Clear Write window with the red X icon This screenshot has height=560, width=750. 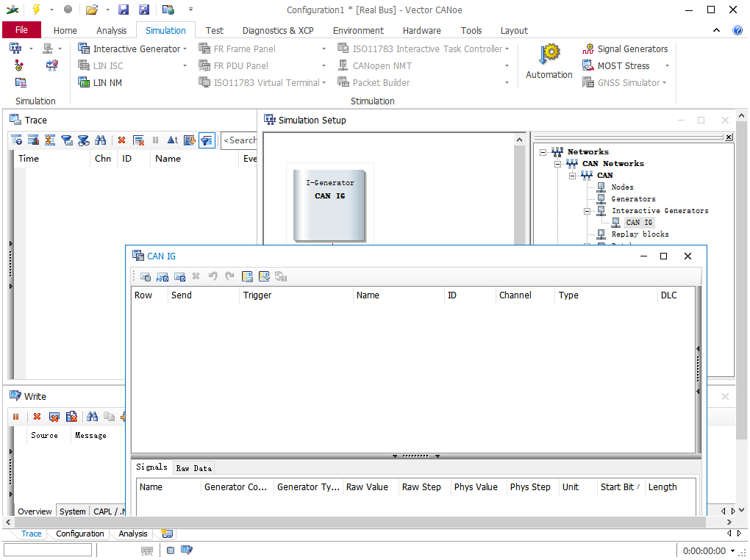(x=37, y=417)
